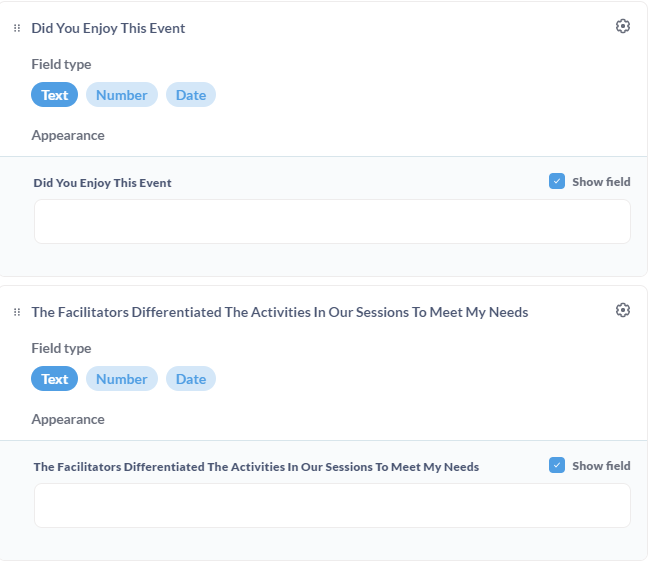Open settings gear for Did You Enjoy This Event
652x565 pixels.
(622, 26)
